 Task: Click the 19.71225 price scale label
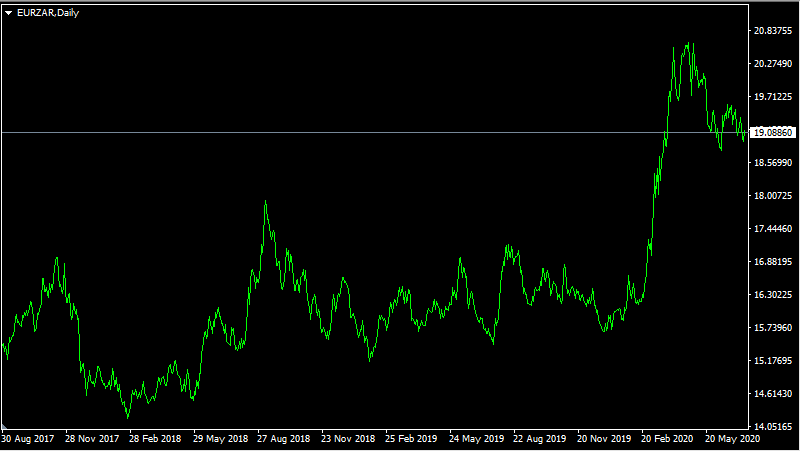pos(773,97)
